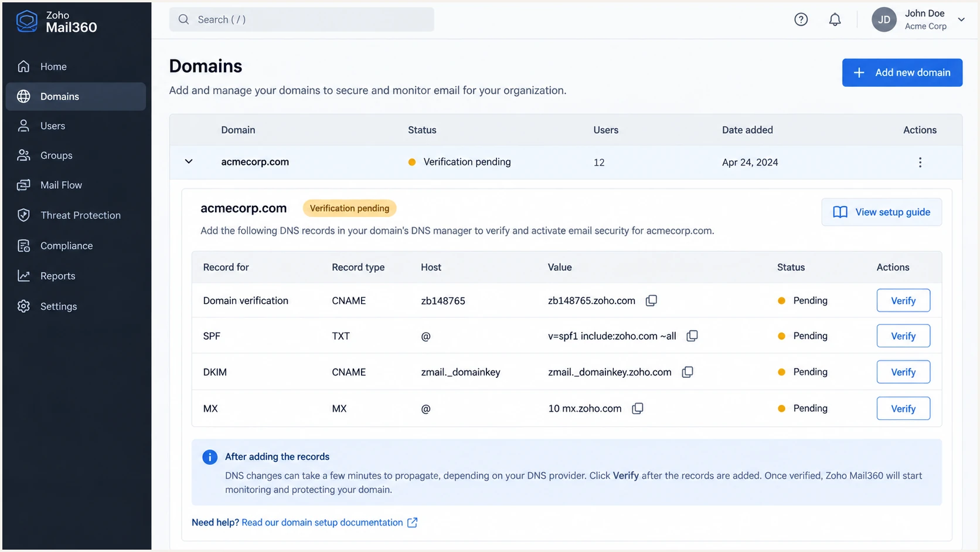This screenshot has width=980, height=552.
Task: Click the info icon in After adding records
Action: pos(210,457)
